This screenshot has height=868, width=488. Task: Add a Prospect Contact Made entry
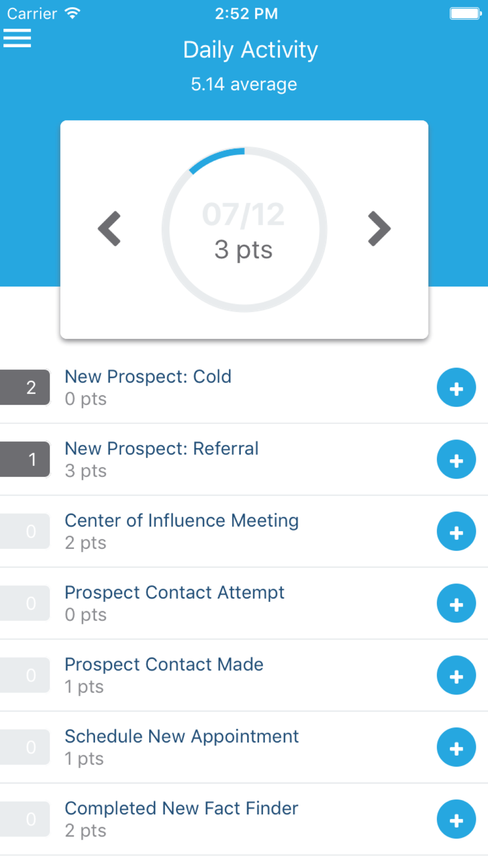pyautogui.click(x=456, y=676)
